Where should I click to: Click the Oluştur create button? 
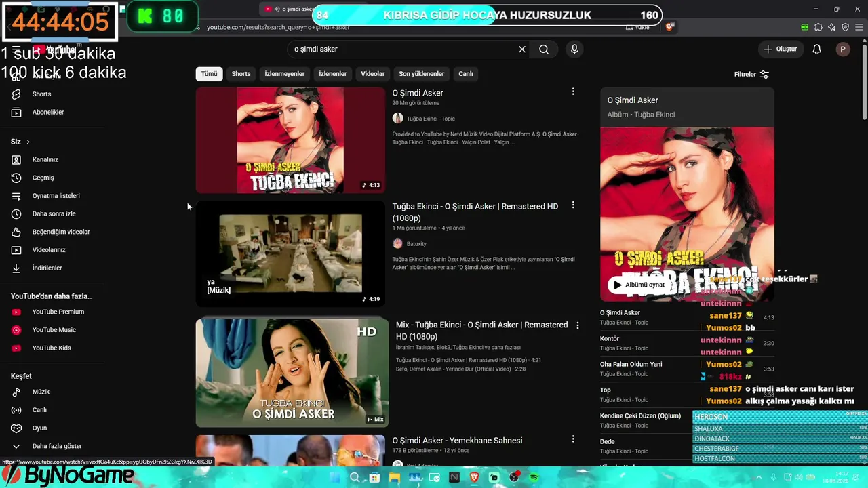coord(781,49)
